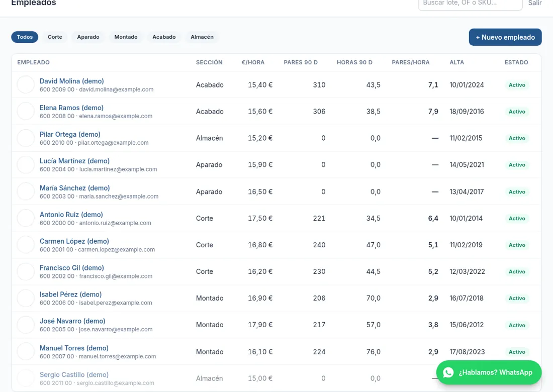The image size is (553, 392).
Task: Show only Montado employees
Action: 126,37
